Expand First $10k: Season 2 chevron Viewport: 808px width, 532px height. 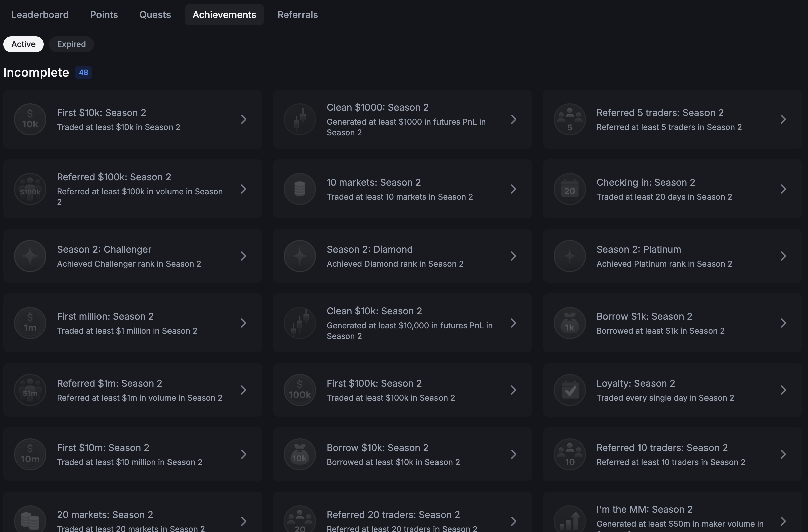244,119
